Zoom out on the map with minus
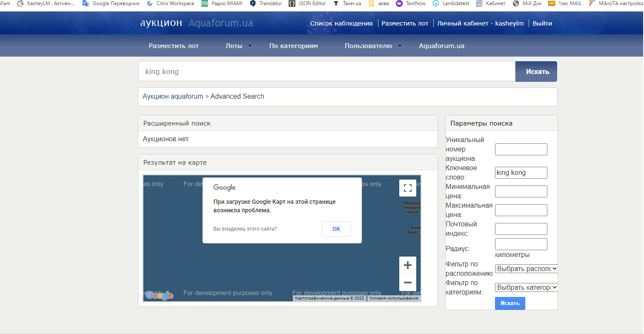 tap(407, 283)
